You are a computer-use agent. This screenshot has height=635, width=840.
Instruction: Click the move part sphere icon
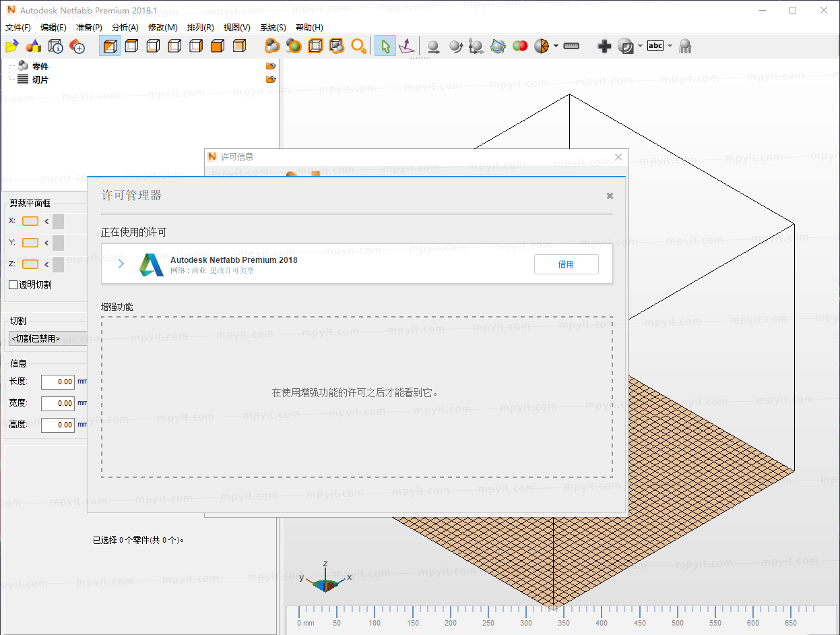[434, 46]
